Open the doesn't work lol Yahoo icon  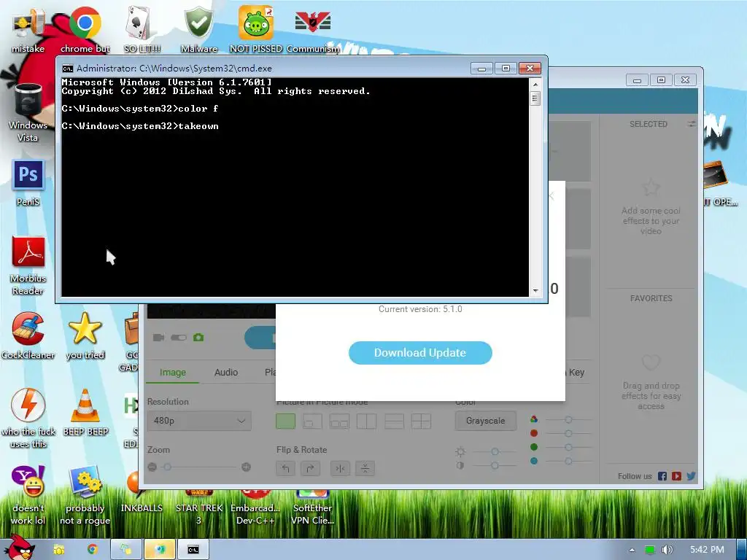pos(28,495)
